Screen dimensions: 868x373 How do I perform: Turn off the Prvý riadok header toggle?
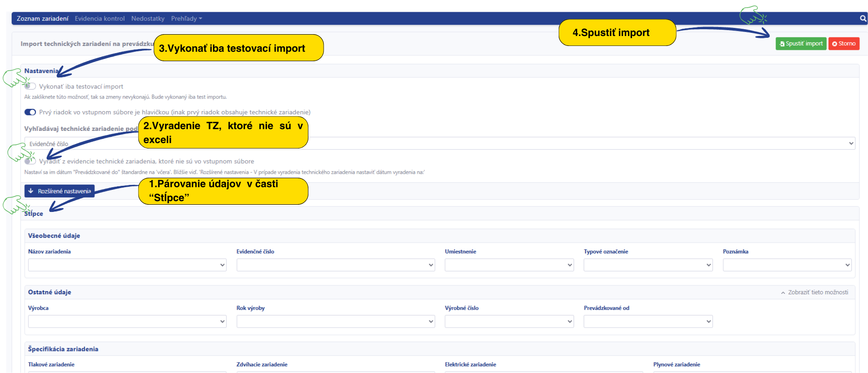[30, 112]
